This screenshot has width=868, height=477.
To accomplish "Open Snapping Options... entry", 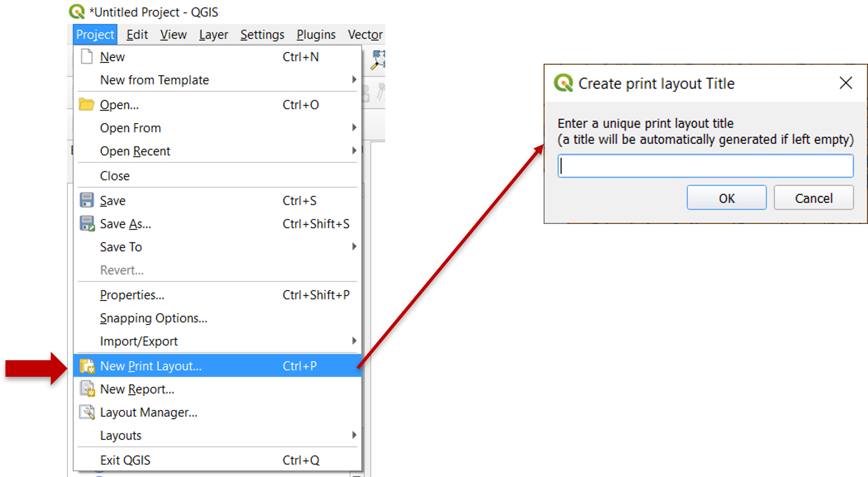I will click(217, 318).
